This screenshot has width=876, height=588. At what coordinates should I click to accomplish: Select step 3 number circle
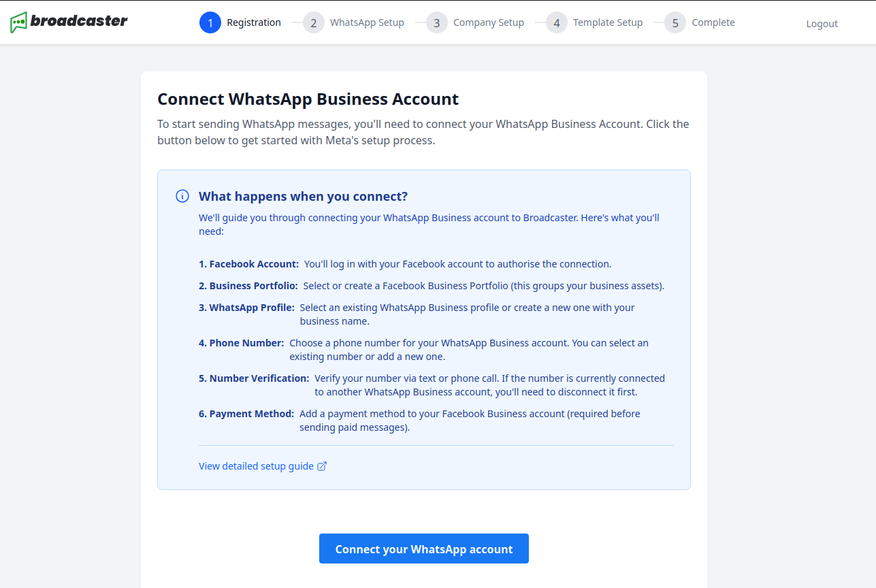pos(437,22)
